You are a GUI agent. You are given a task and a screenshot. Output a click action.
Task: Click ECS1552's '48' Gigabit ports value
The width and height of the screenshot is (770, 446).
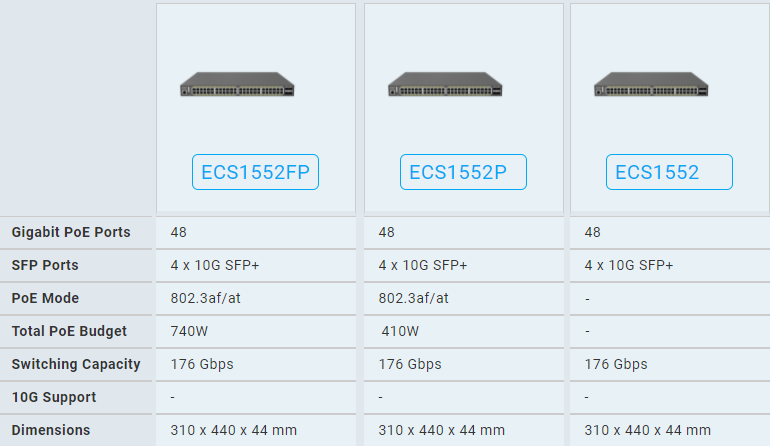(x=593, y=232)
